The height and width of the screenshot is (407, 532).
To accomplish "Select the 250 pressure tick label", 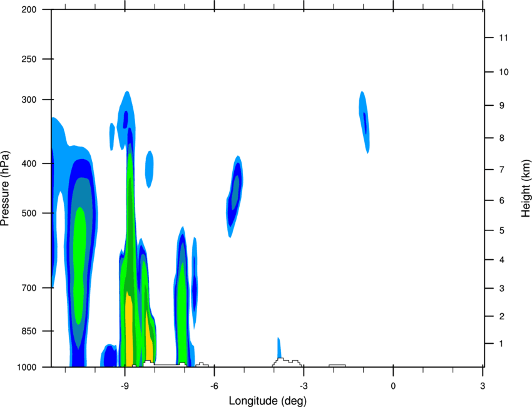I will [x=29, y=59].
